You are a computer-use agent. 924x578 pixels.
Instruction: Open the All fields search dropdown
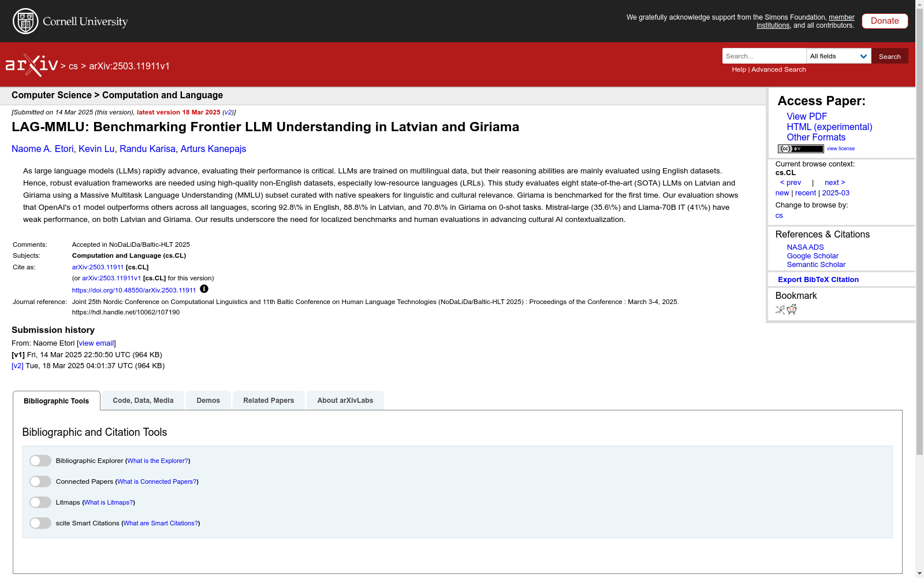(x=839, y=56)
